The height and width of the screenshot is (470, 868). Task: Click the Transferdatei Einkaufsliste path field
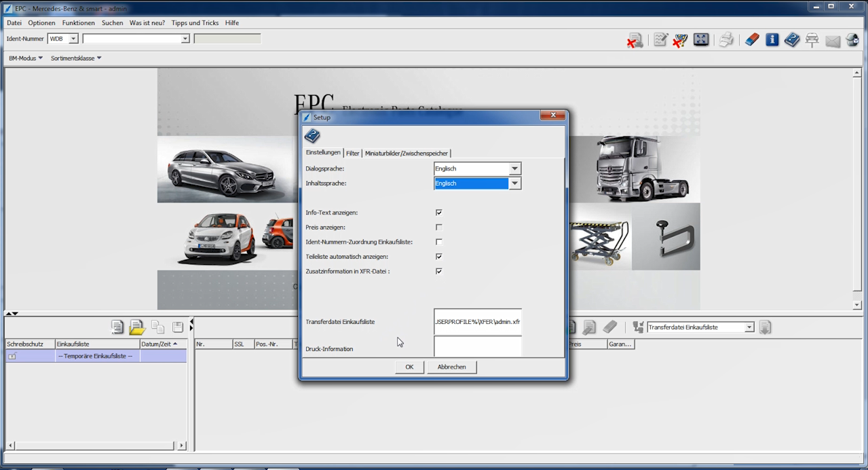click(x=478, y=322)
